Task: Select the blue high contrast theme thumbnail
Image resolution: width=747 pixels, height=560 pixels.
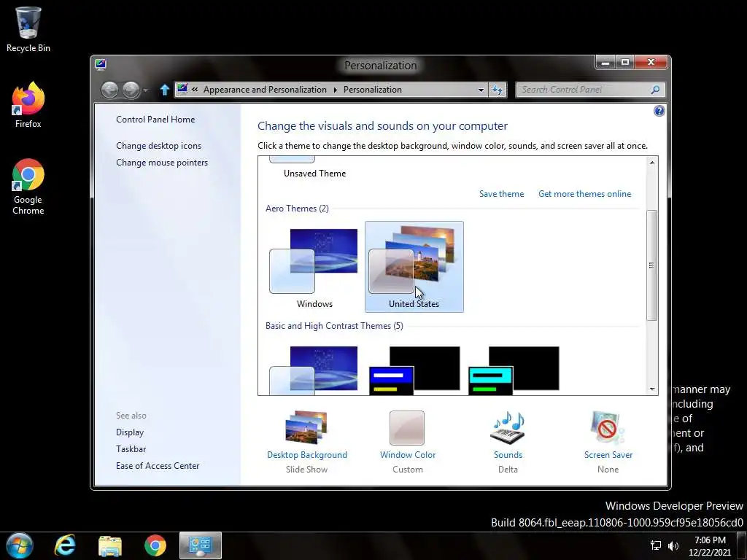Action: tap(414, 370)
